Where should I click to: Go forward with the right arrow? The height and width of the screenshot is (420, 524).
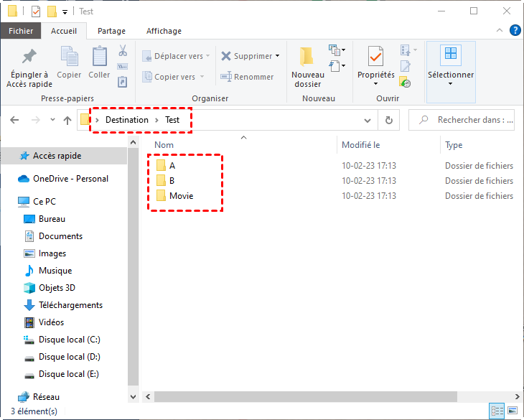click(x=35, y=120)
